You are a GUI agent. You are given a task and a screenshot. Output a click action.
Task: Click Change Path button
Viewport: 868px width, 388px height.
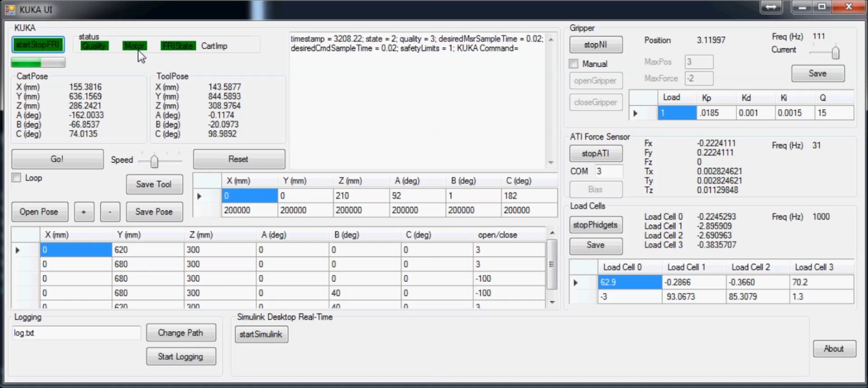click(x=181, y=333)
